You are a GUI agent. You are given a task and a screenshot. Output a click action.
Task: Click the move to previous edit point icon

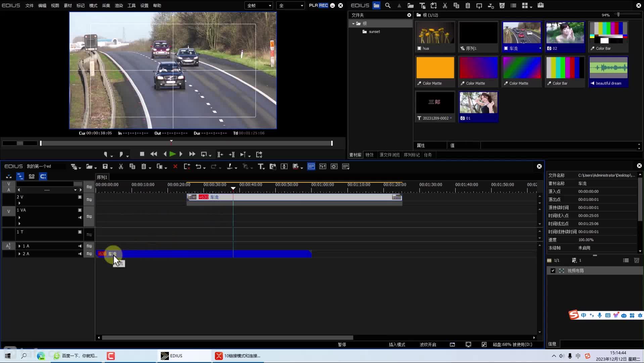(220, 154)
